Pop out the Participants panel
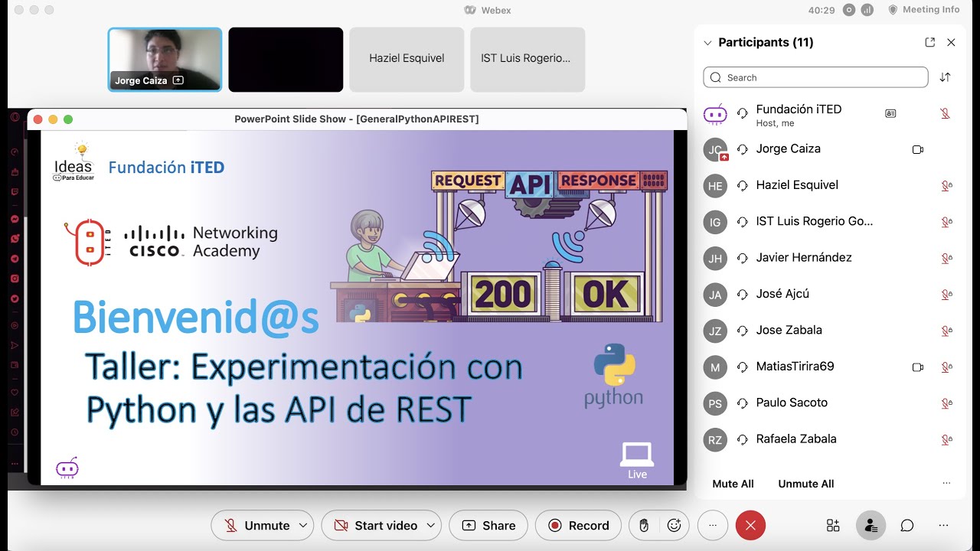The width and height of the screenshot is (980, 551). [929, 43]
